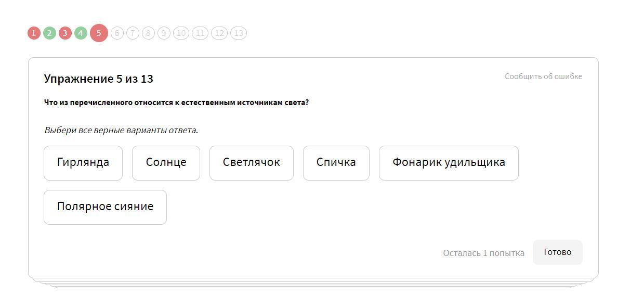644x295 pixels.
Task: Open exercise number 8
Action: pos(148,33)
